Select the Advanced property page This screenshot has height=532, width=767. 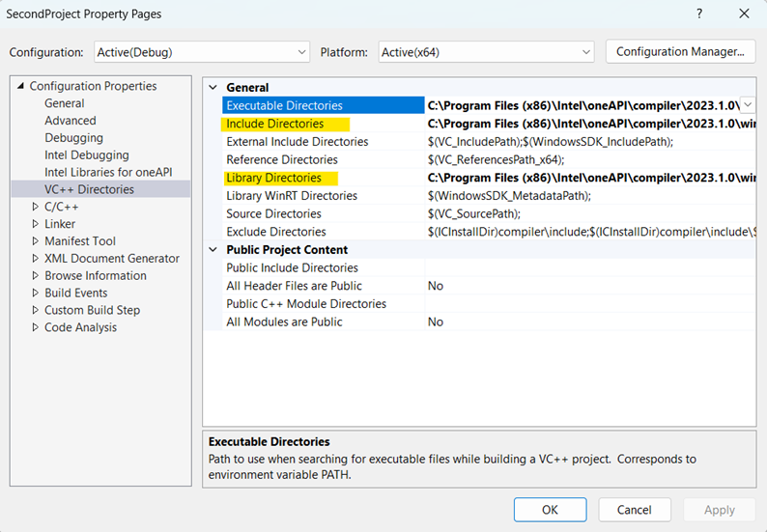(71, 121)
